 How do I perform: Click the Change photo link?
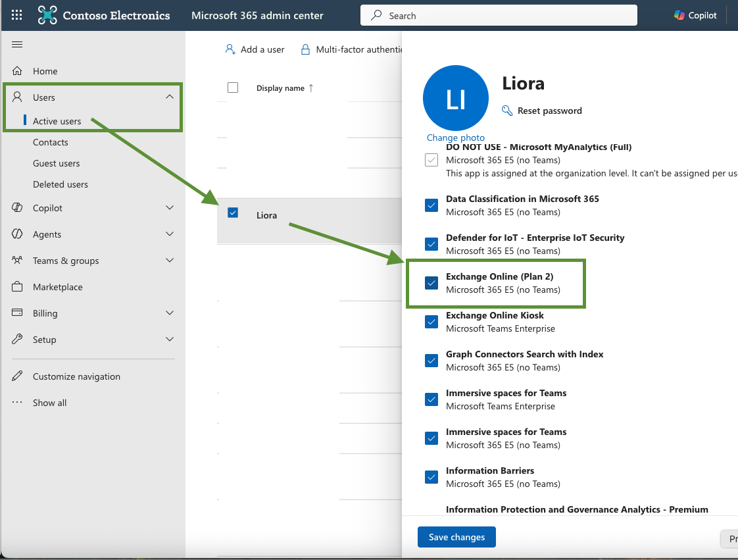click(x=456, y=138)
